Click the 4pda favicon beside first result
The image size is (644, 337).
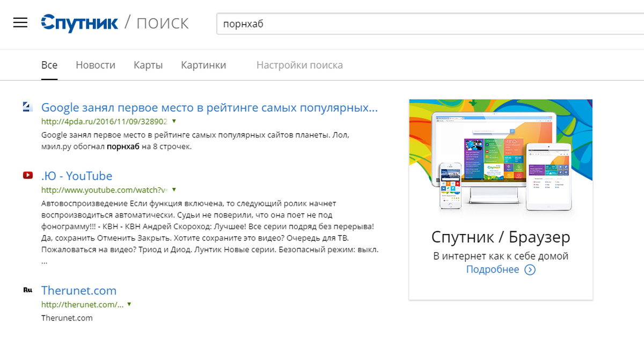[x=28, y=107]
